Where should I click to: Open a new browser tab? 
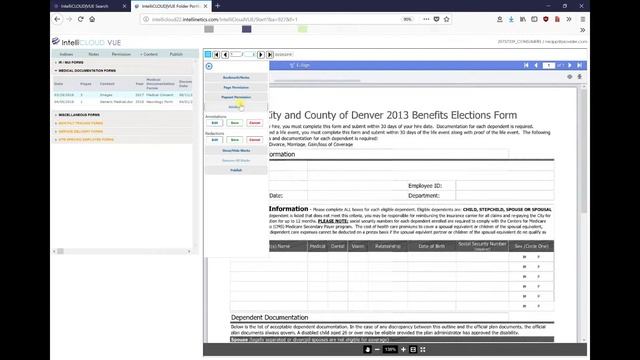[218, 6]
